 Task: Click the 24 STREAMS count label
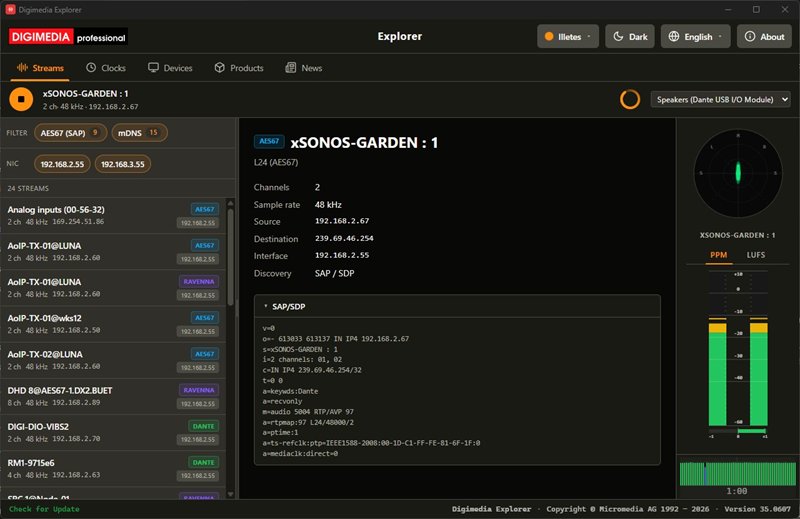[x=28, y=188]
